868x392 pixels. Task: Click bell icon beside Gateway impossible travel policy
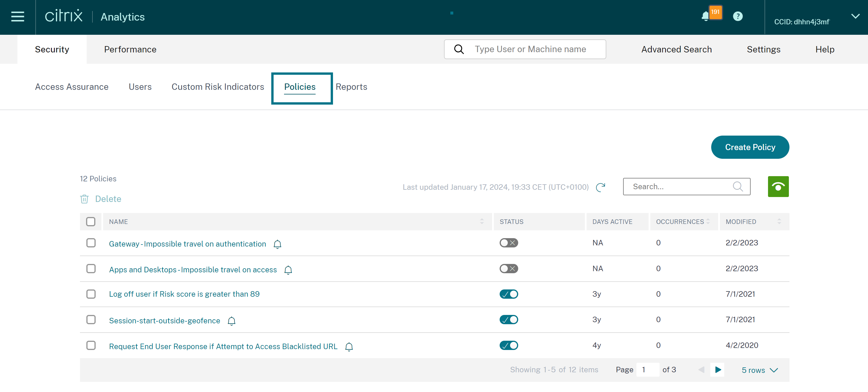(277, 244)
